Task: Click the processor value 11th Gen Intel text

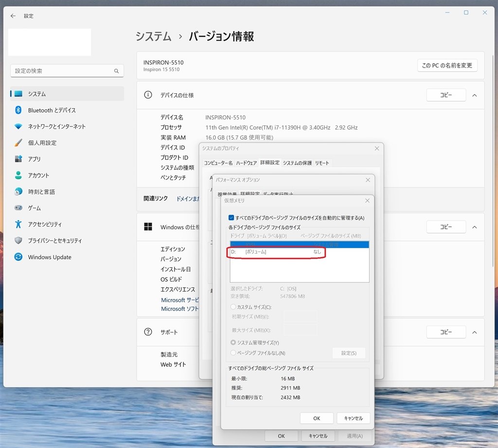Action: tap(282, 127)
